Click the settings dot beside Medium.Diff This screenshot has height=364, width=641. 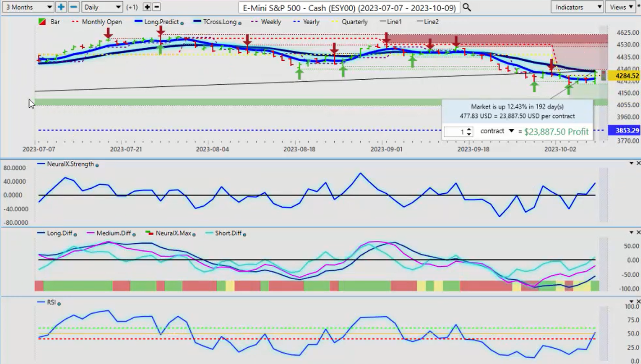point(134,234)
